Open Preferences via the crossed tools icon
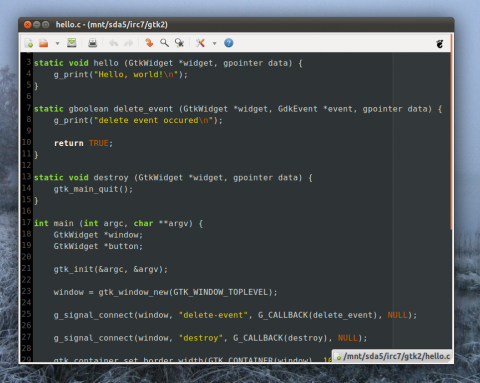The height and width of the screenshot is (383, 480). coord(200,43)
